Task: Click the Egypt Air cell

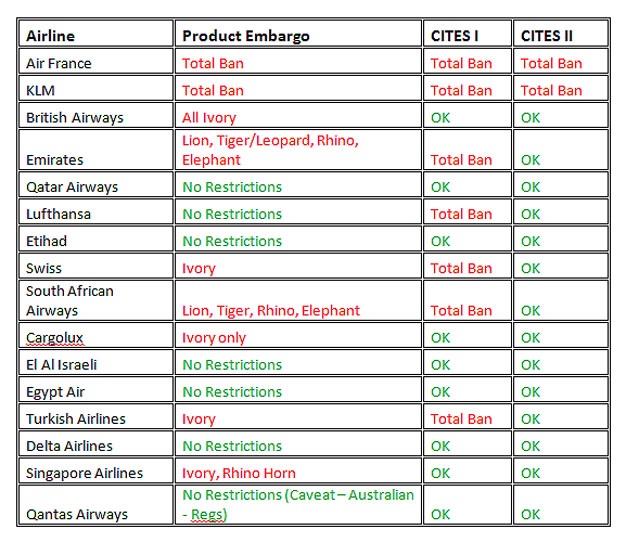Action: (x=96, y=390)
